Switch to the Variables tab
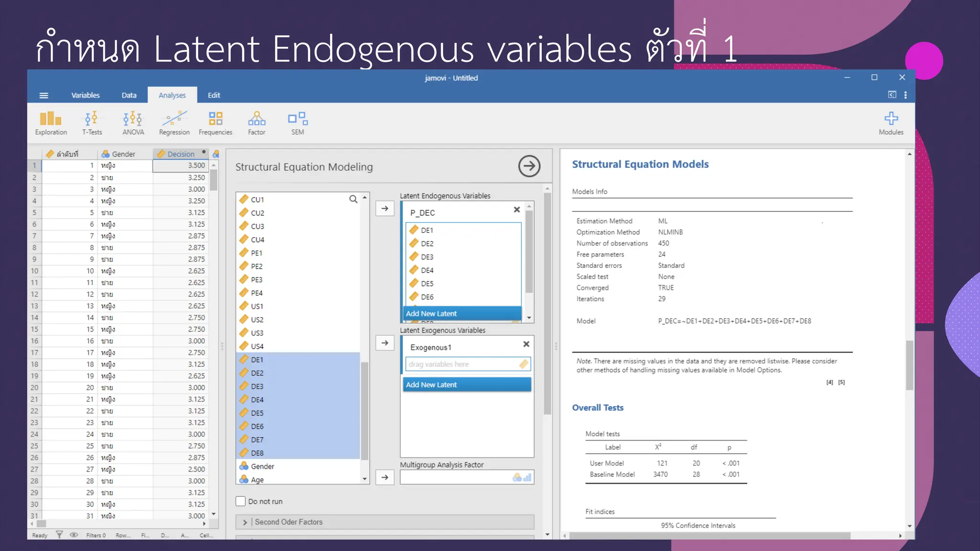This screenshot has height=551, width=980. 85,95
